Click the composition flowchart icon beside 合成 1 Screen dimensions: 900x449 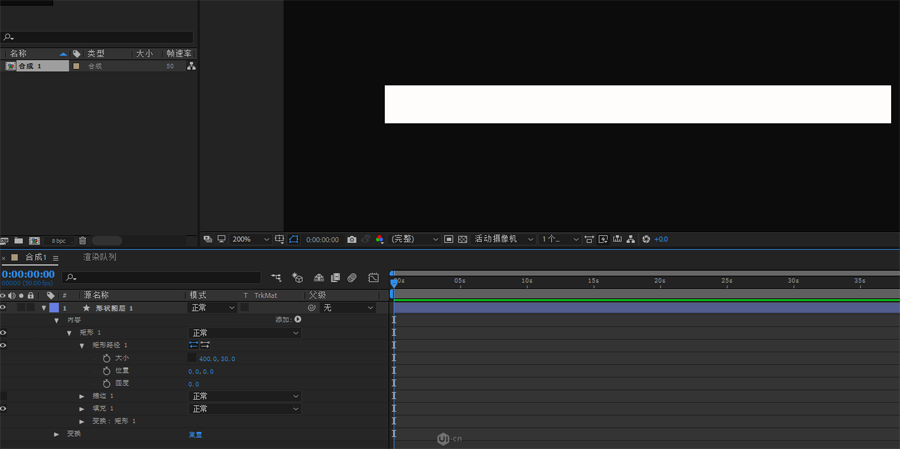(191, 66)
